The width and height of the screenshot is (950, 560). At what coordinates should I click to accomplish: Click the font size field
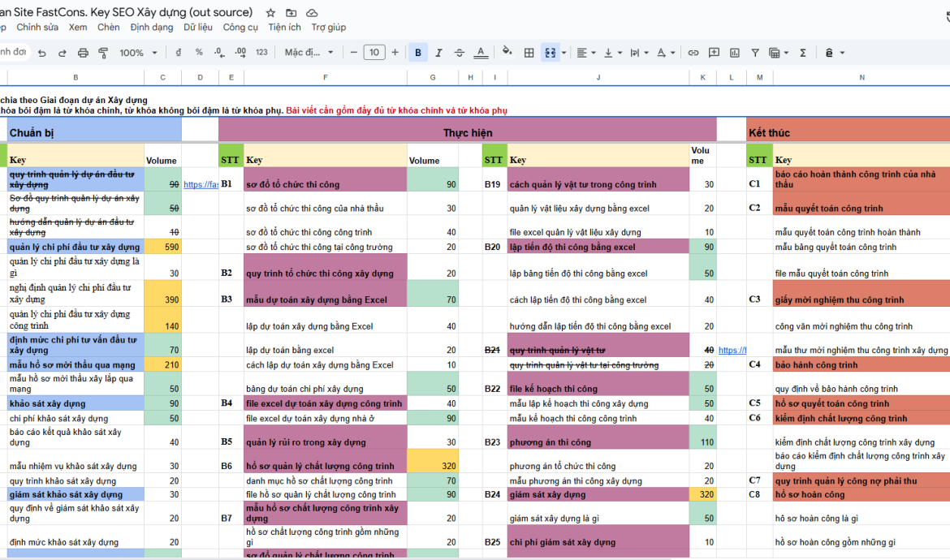pyautogui.click(x=374, y=53)
